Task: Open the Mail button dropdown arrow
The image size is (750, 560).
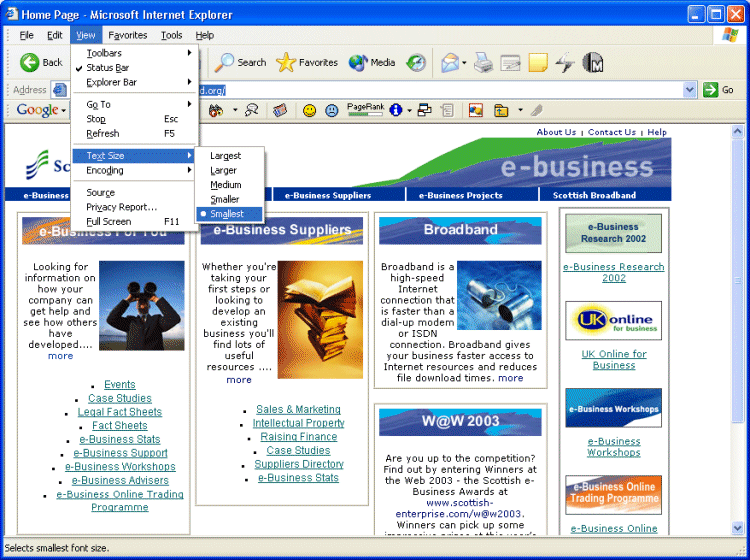Action: tap(464, 63)
